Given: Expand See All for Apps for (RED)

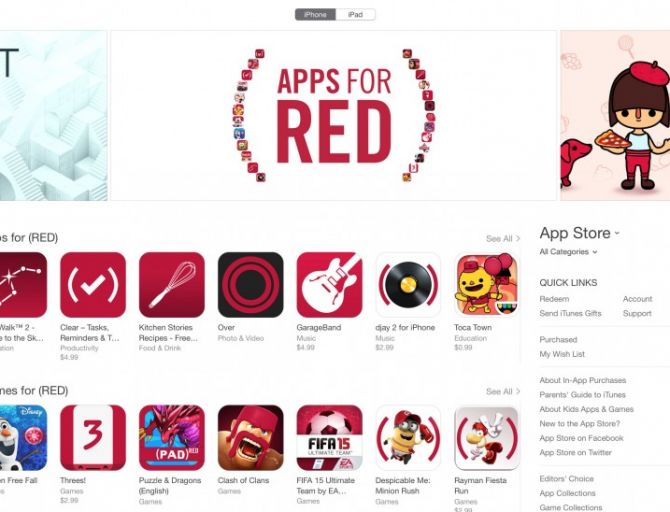Looking at the screenshot, I should (x=503, y=238).
